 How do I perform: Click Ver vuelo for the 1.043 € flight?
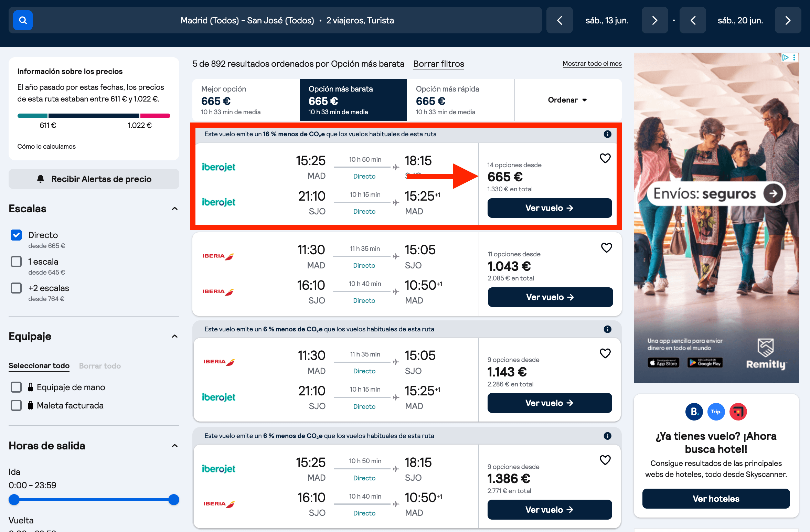click(550, 297)
